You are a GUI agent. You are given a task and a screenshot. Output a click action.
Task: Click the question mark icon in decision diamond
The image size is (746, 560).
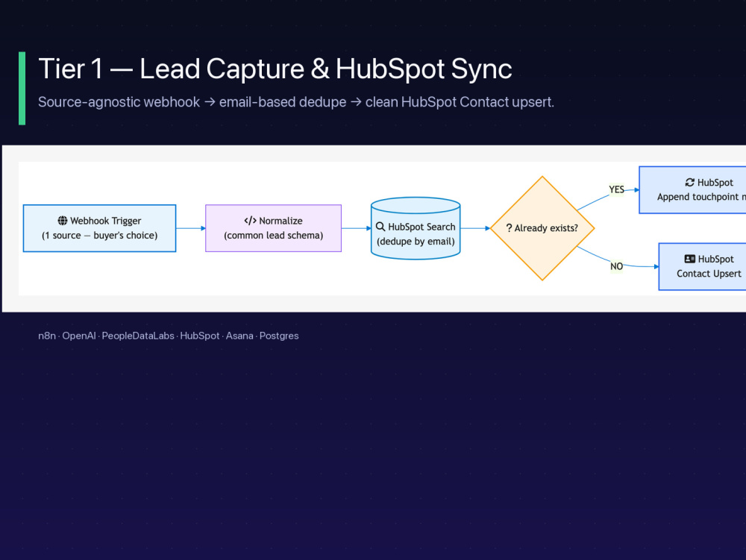pos(509,228)
